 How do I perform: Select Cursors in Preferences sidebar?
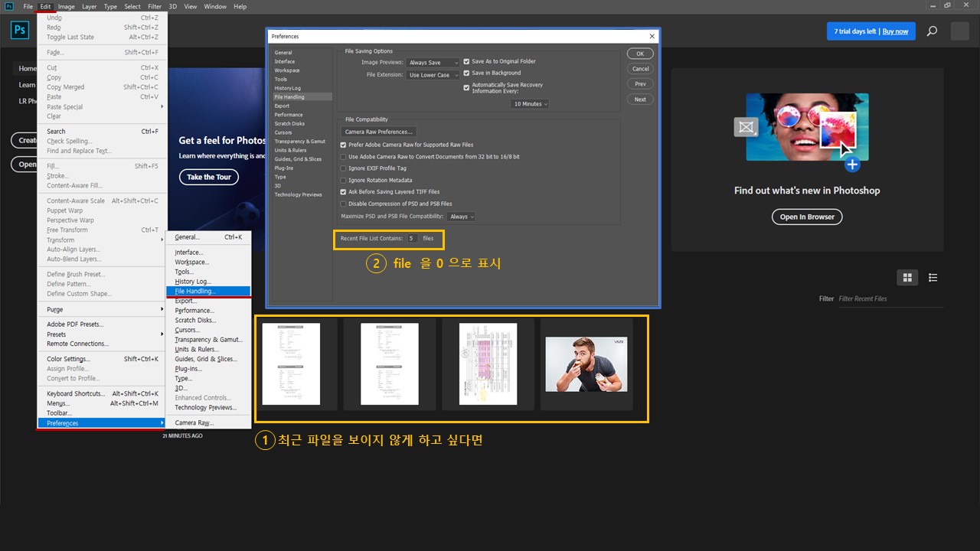(284, 132)
